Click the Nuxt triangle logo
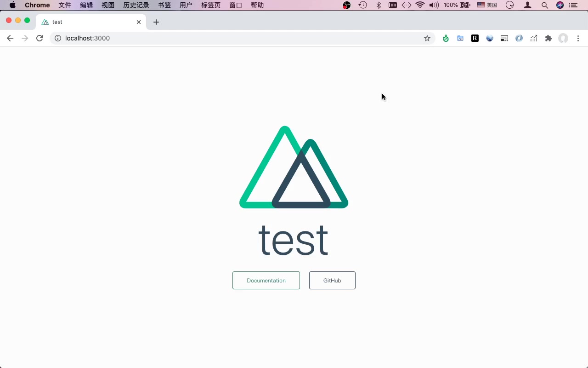The height and width of the screenshot is (368, 588). pos(294,167)
